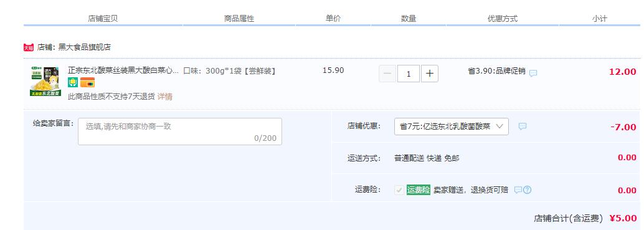The height and width of the screenshot is (230, 644).
Task: Click the 店铺宝贝 column header
Action: pos(103,19)
